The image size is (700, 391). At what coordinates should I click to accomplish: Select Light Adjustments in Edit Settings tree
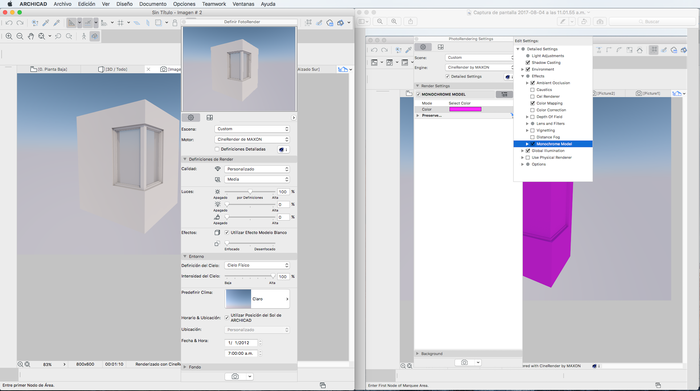(x=548, y=56)
